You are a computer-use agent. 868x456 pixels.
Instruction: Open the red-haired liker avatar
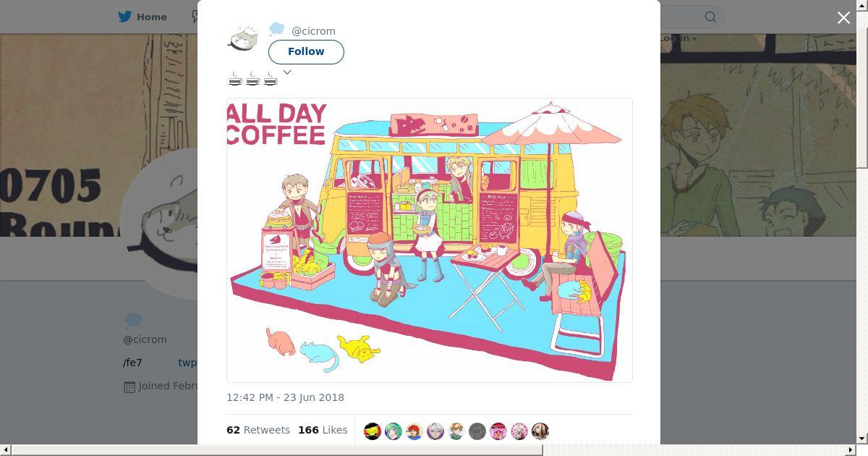[x=414, y=431]
